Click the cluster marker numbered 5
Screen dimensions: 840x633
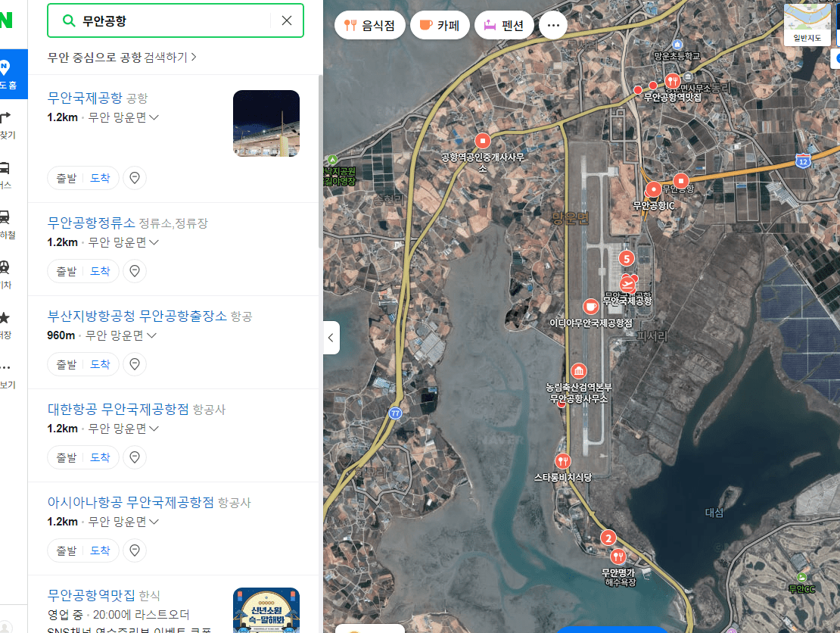click(627, 259)
